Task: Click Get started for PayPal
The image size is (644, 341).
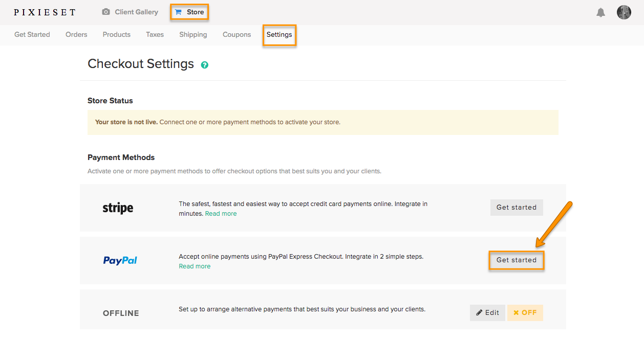Action: pos(517,260)
